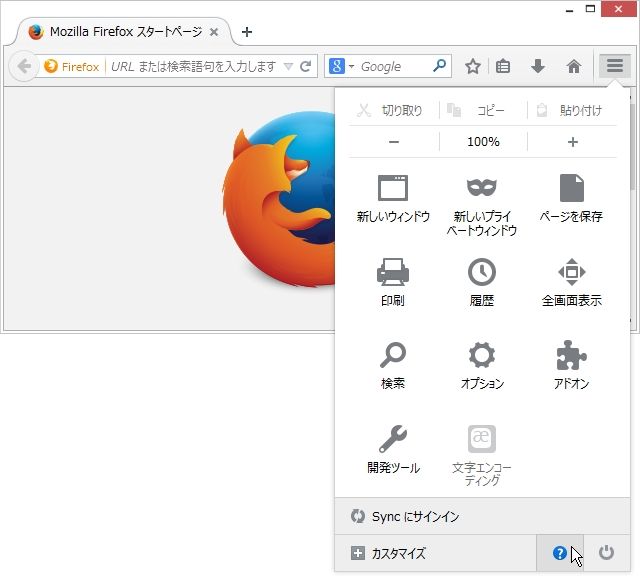This screenshot has height=576, width=640.
Task: Click the Firefox logo on the start page
Action: 278,199
